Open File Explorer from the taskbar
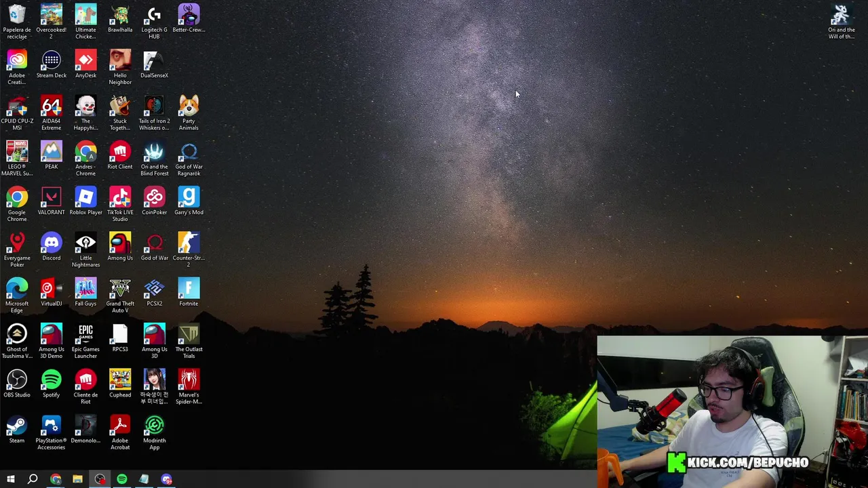 pos(77,479)
